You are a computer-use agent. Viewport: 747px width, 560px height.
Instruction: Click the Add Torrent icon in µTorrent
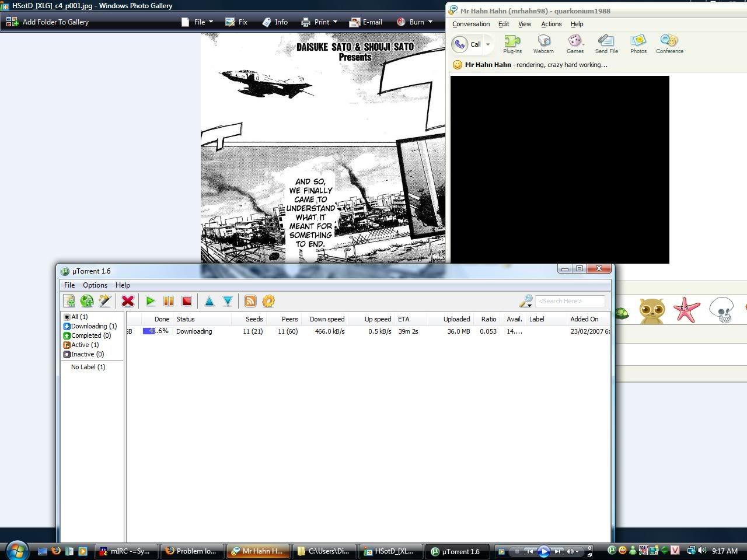coord(69,301)
